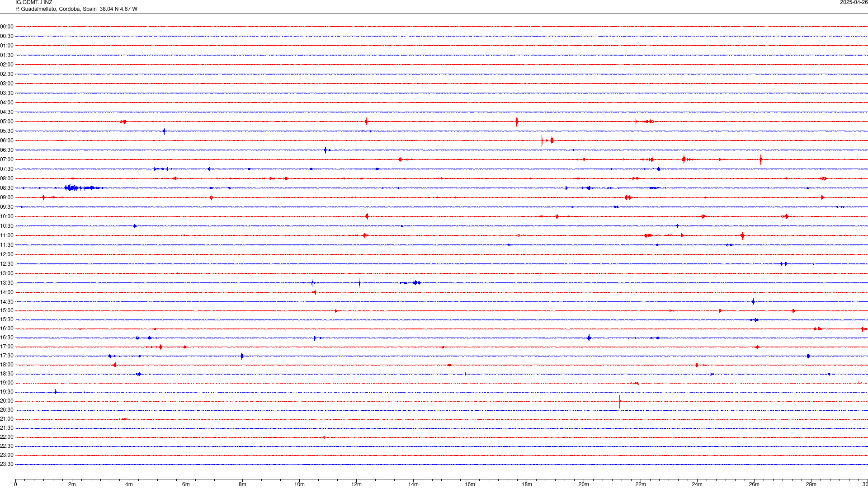This screenshot has width=868, height=488.
Task: Select the 11:00 trace time label
Action: pos(7,235)
